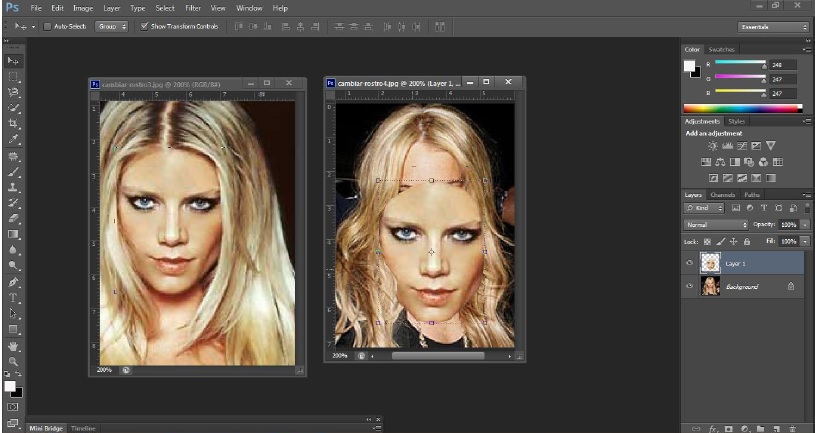
Task: Uncheck Show Transform Controls
Action: pos(145,26)
